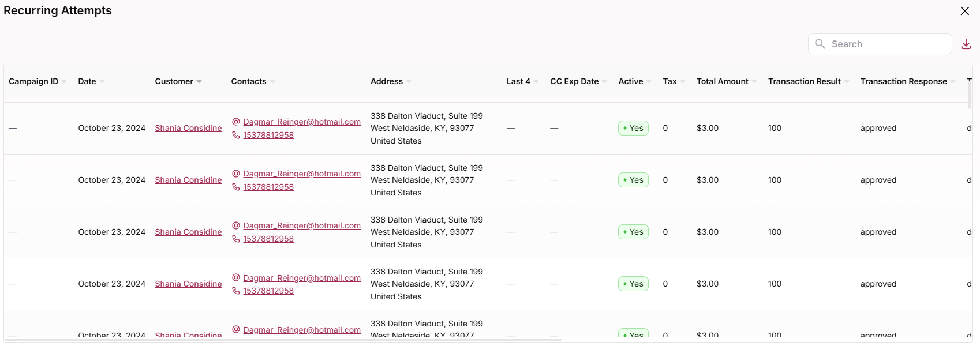Click the horizontal scrollbar below the table
The width and height of the screenshot is (980, 346).
pyautogui.click(x=283, y=340)
